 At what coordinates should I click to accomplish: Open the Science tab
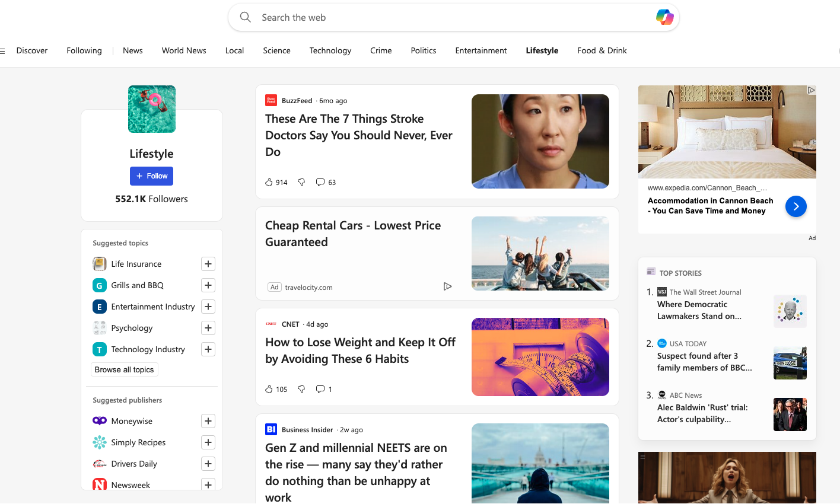tap(276, 51)
